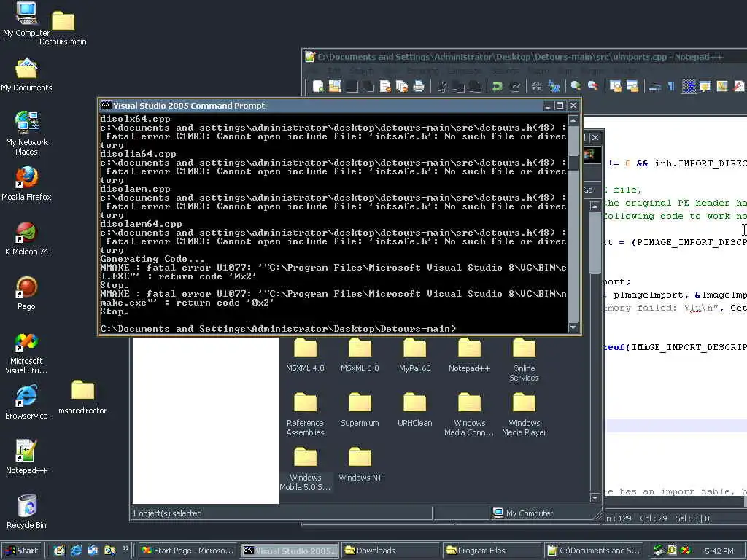
Task: Click the Print icon in Notepad++ toolbar
Action: (419, 86)
